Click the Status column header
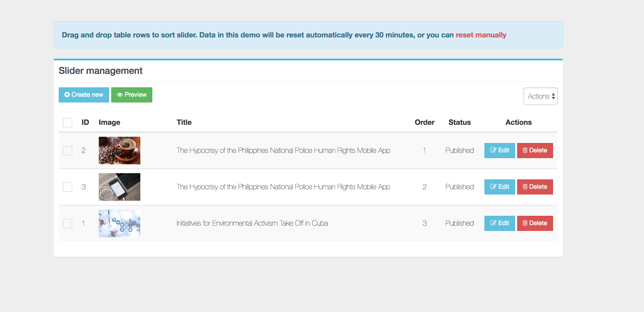The image size is (644, 312). [x=459, y=122]
